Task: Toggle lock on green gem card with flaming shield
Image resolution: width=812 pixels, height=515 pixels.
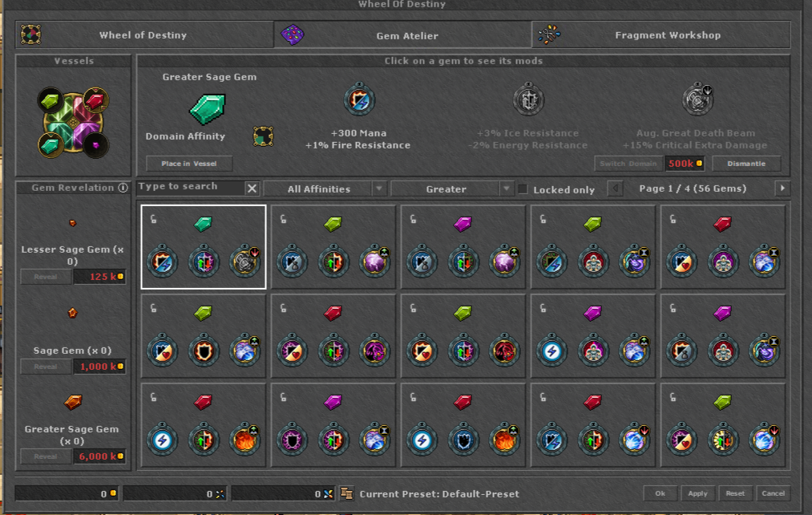Action: [153, 308]
